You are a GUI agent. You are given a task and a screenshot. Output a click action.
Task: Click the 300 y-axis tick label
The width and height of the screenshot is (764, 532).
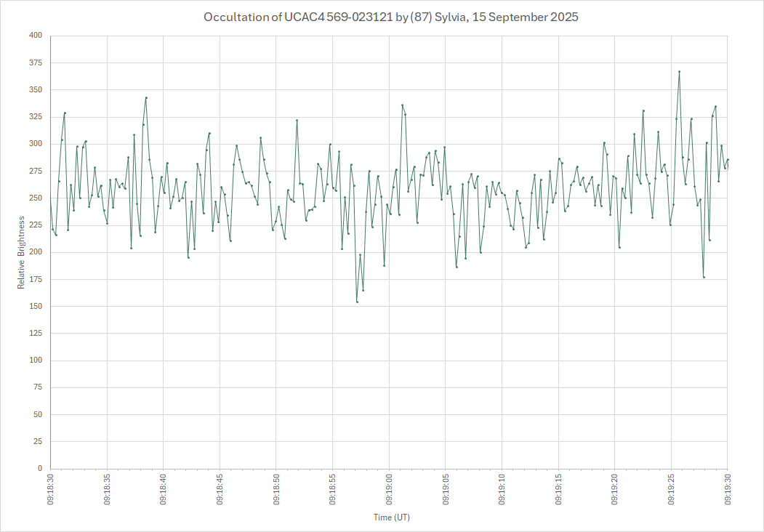36,144
